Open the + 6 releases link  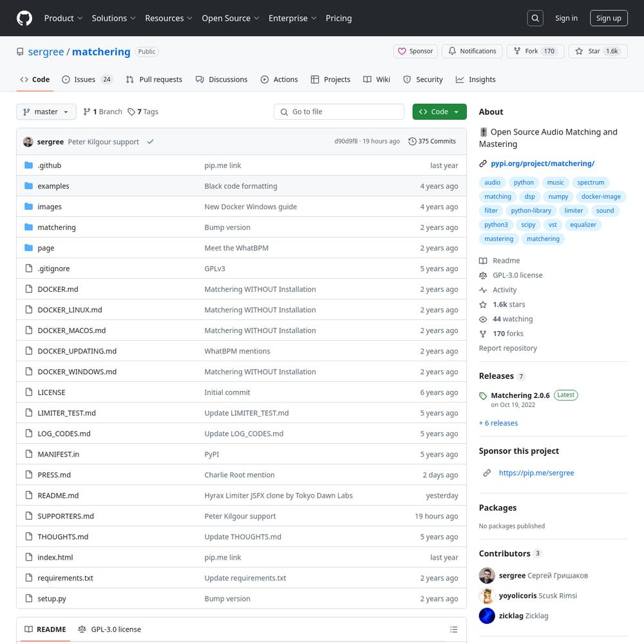[498, 423]
